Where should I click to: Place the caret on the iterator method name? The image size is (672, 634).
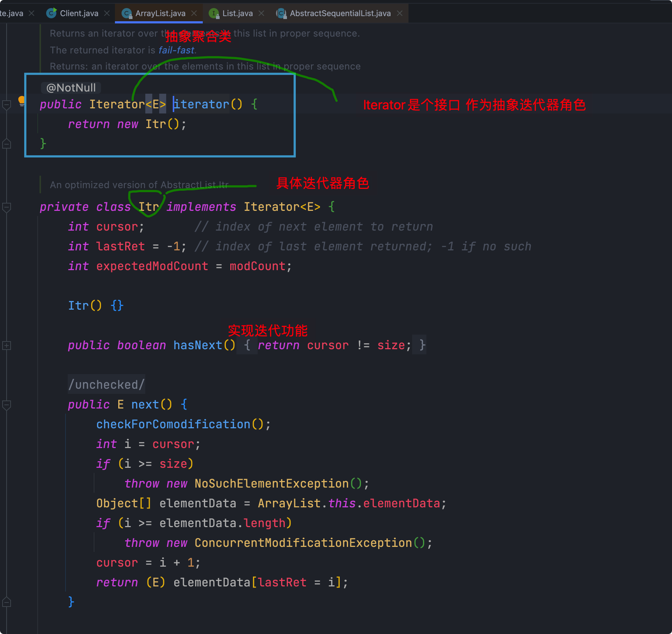click(x=201, y=104)
